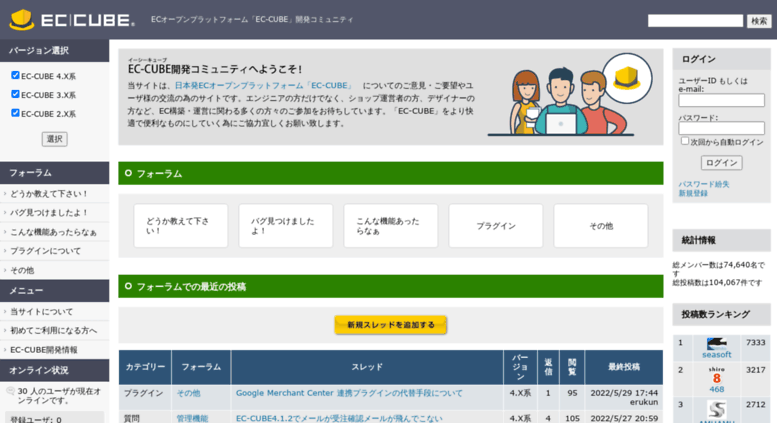The image size is (777, 423).
Task: Click the 選択 version select button
Action: [x=55, y=139]
